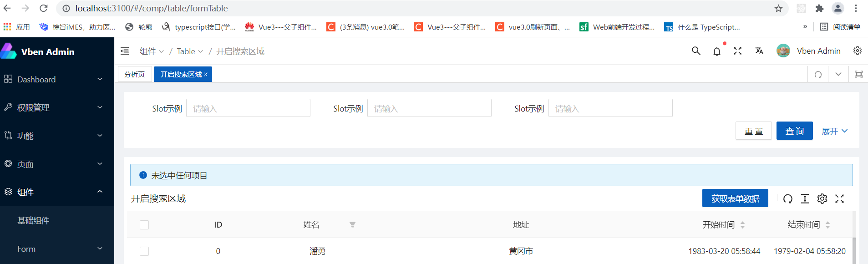Tick the select-all checkbox in table header
The height and width of the screenshot is (264, 868).
pos(144,225)
